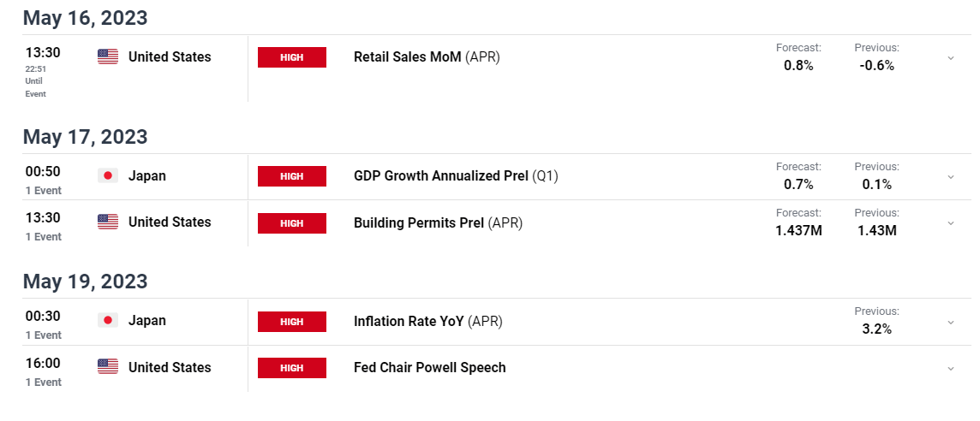
Task: Expand the Inflation Rate YoY row chevron
Action: pos(951,323)
